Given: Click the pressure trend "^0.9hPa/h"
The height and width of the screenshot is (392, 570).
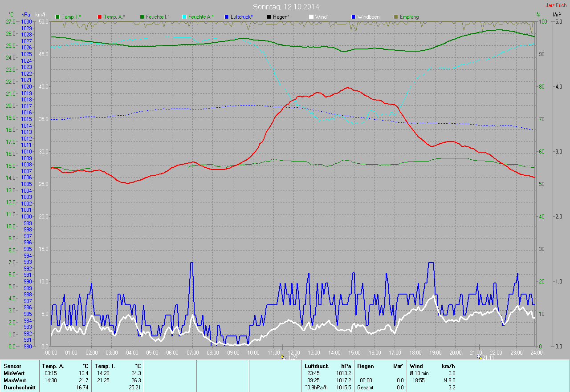Looking at the screenshot, I should (317, 388).
